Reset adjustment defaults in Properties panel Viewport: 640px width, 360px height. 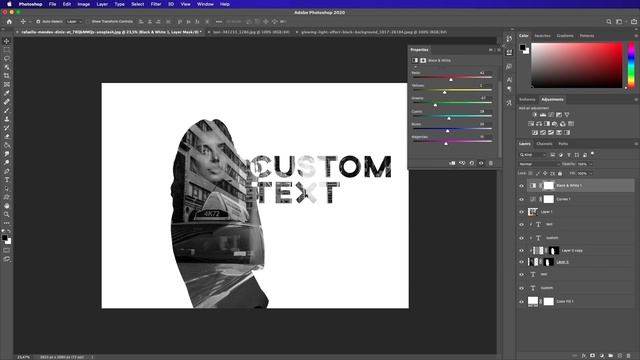click(471, 163)
